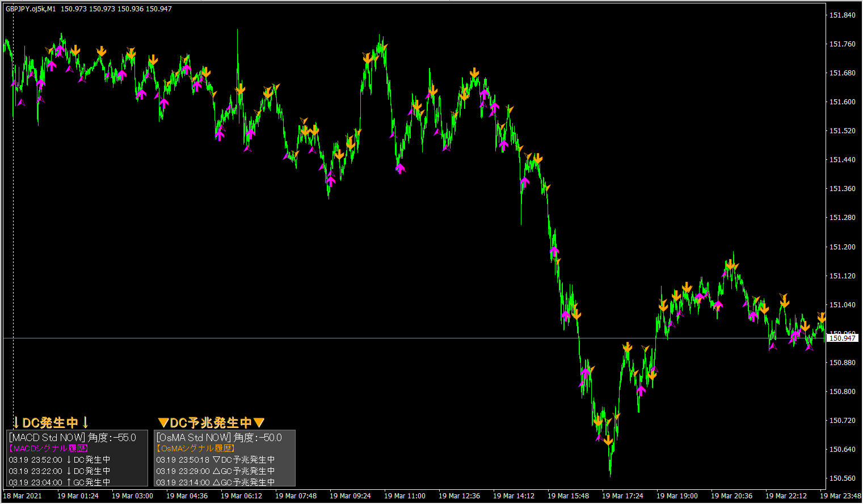Select MACD history row 03.19 23:04:00 ↑GC発生中
The image size is (863, 504).
pyautogui.click(x=60, y=482)
